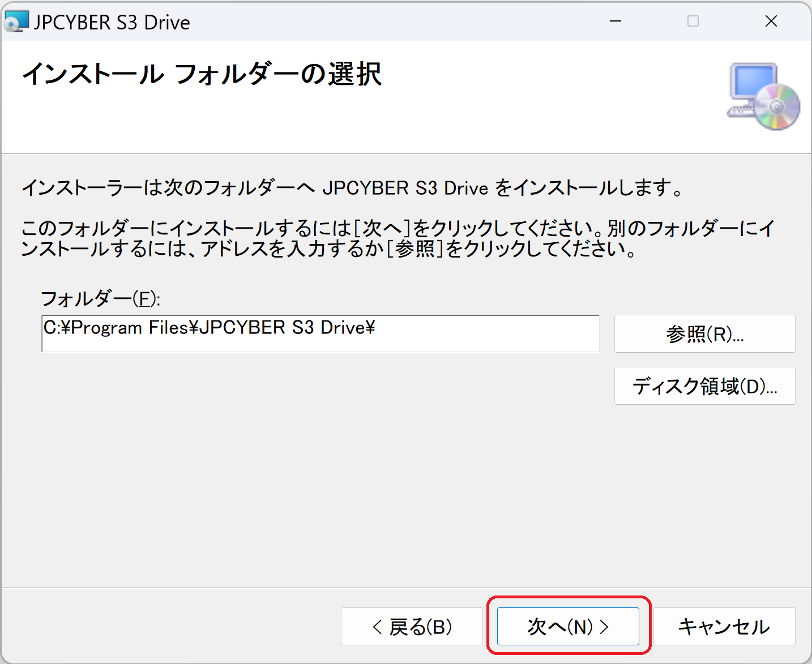Open folder browser with 参照(R)...
Viewport: 812px width, 664px height.
pyautogui.click(x=704, y=334)
